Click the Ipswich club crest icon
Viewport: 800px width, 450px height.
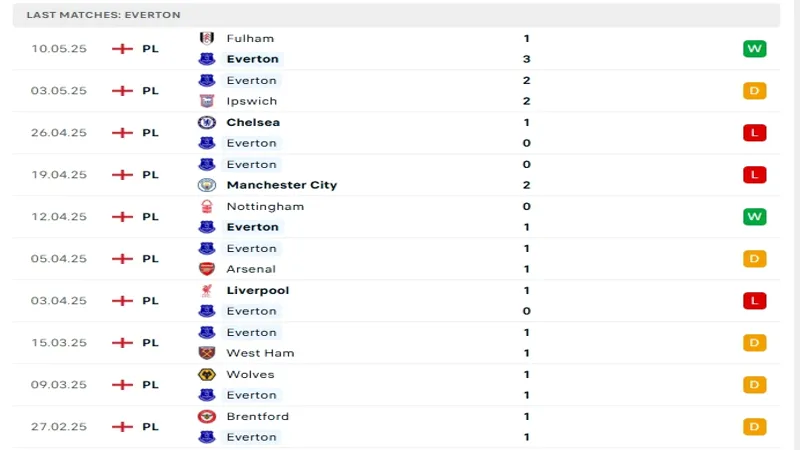click(207, 101)
